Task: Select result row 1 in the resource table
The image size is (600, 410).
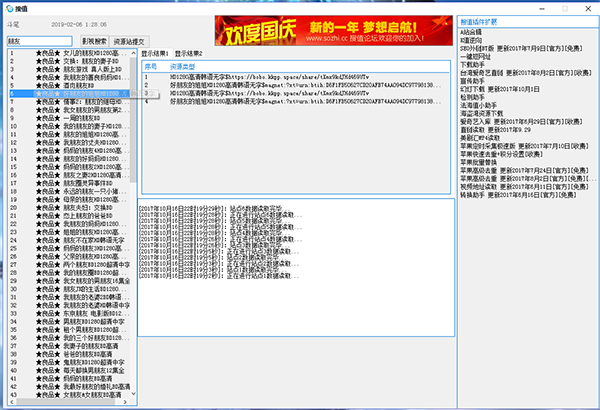Action: coord(295,77)
